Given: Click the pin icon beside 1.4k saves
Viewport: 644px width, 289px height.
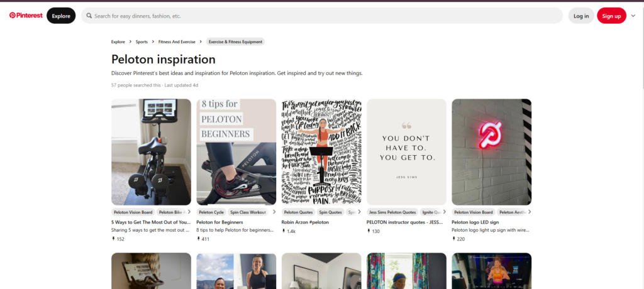Looking at the screenshot, I should [x=284, y=231].
